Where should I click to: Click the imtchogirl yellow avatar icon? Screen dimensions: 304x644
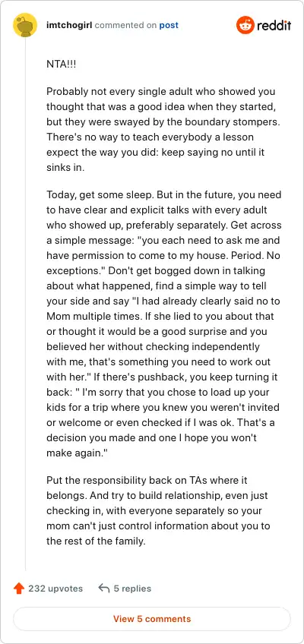click(x=25, y=25)
